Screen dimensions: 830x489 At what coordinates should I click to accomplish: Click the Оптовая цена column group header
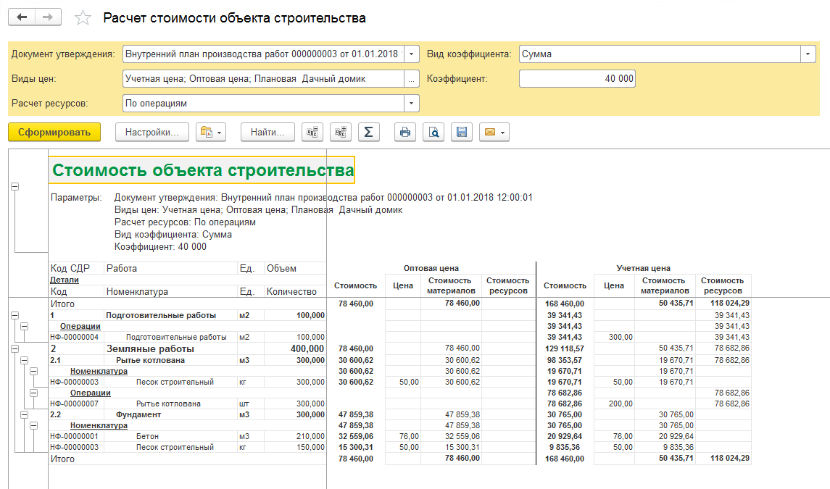click(x=431, y=268)
